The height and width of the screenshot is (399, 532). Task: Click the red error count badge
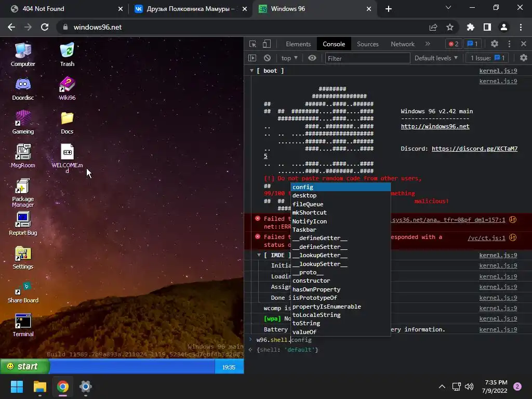tap(454, 44)
